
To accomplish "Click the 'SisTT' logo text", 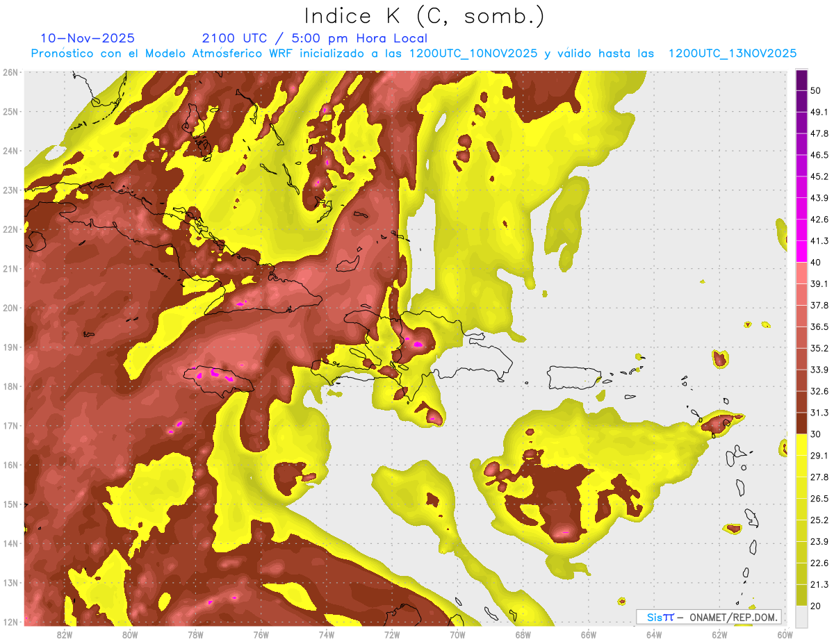I will 660,617.
